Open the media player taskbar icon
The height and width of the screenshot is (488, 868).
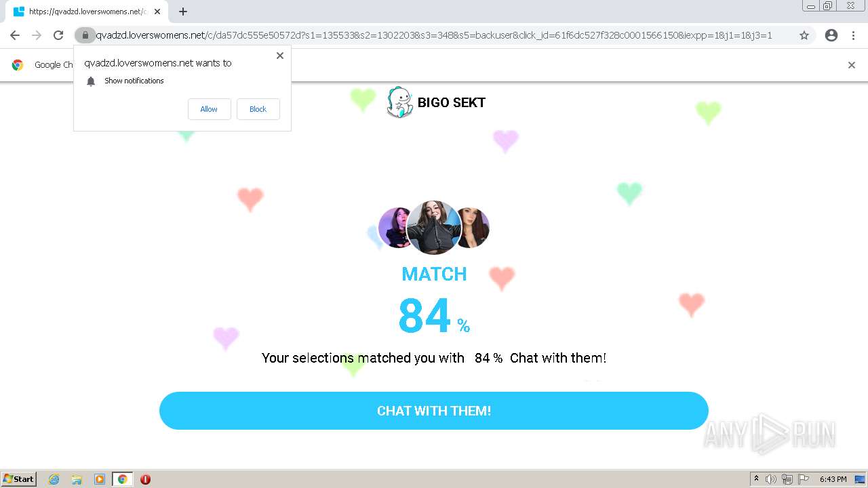click(x=100, y=479)
